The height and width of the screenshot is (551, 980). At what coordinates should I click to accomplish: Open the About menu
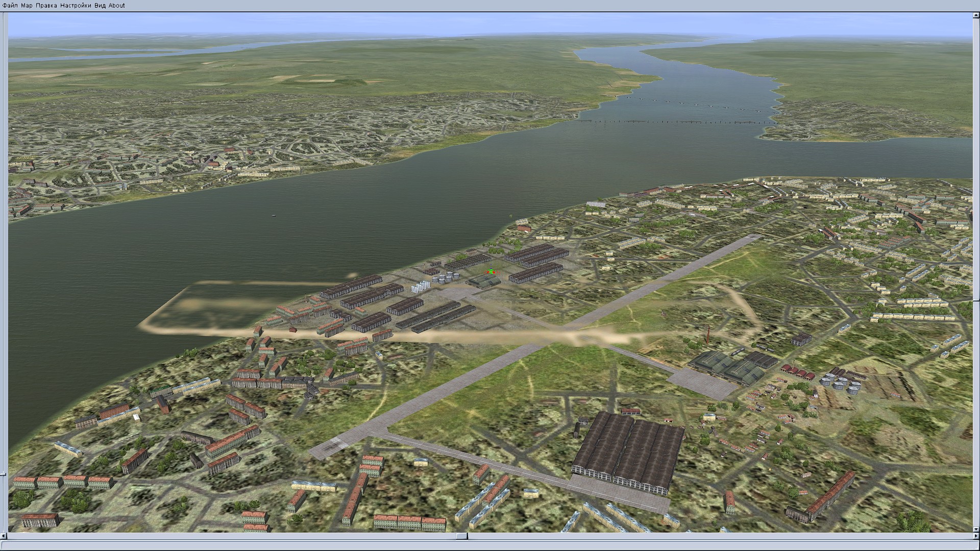[x=116, y=6]
